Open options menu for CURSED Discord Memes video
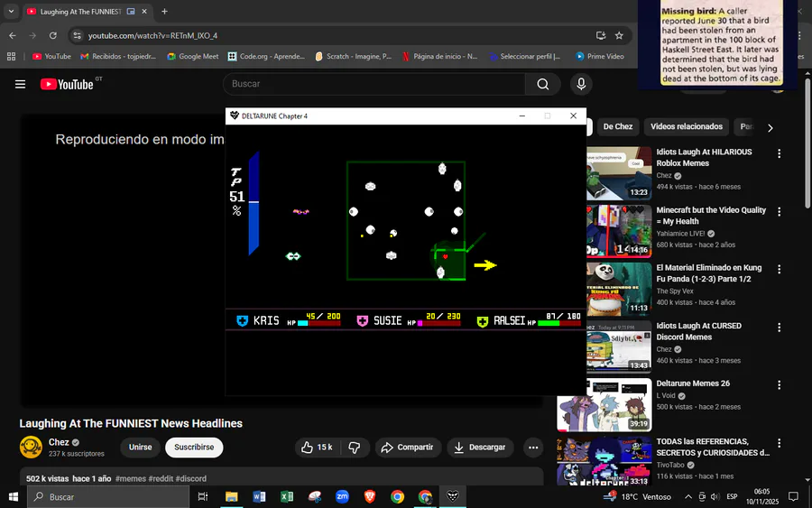 (x=779, y=328)
